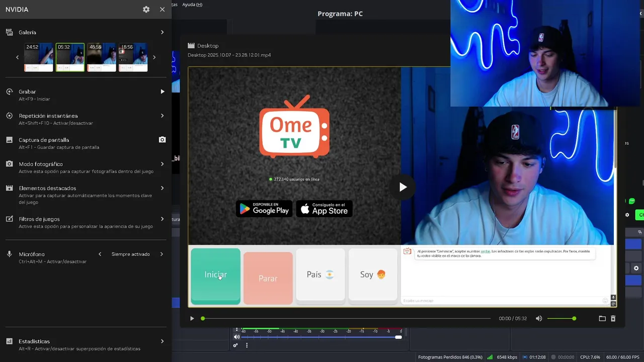
Task: Expand Filtros de juegos options
Action: click(x=162, y=219)
